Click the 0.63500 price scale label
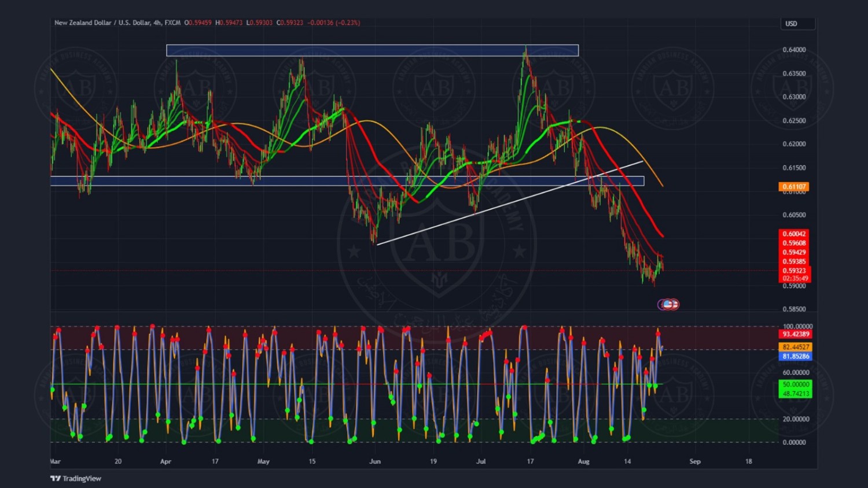 [794, 73]
